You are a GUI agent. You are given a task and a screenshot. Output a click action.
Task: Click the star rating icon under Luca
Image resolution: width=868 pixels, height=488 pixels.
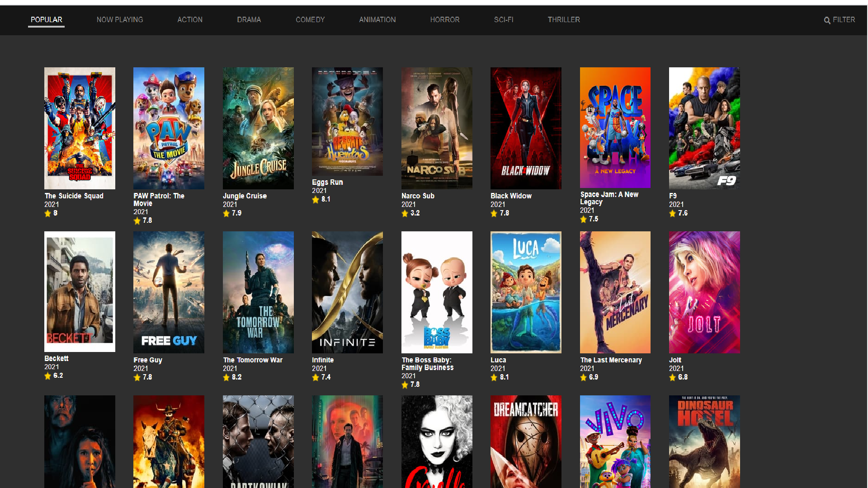(494, 377)
